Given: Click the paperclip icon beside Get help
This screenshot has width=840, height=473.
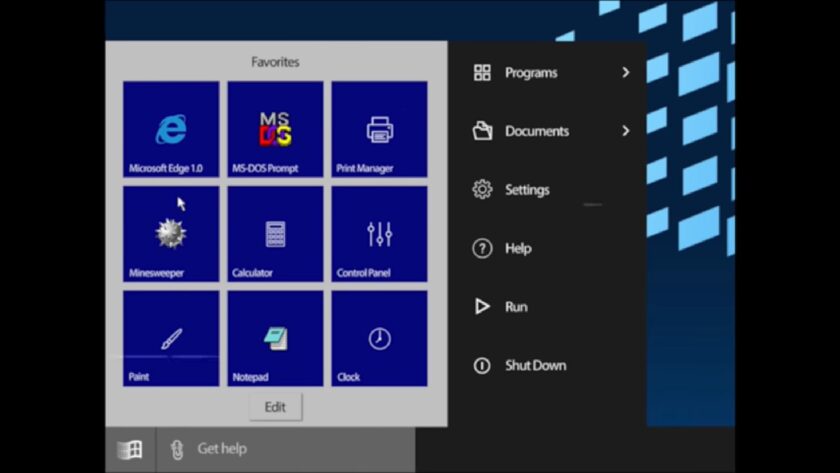Looking at the screenshot, I should coord(177,449).
